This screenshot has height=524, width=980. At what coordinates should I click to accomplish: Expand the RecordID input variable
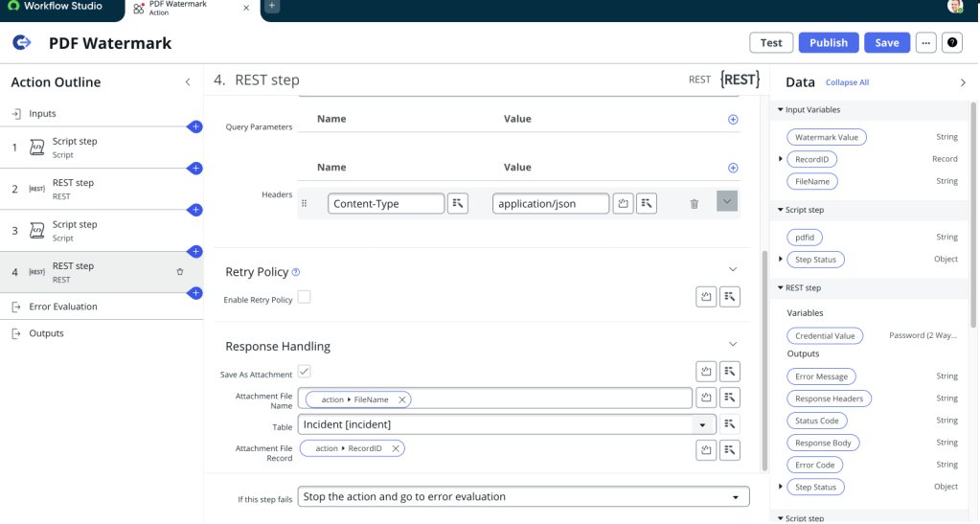[781, 159]
